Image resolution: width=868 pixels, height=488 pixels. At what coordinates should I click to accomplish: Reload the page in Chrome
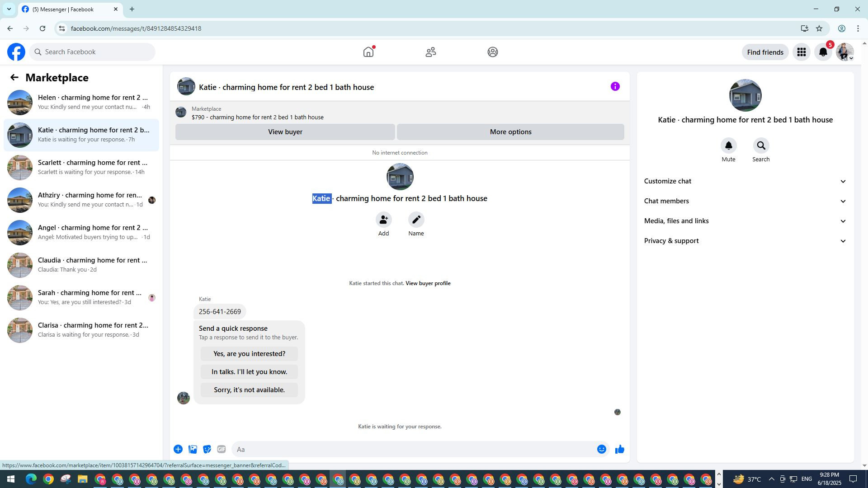[x=42, y=28]
